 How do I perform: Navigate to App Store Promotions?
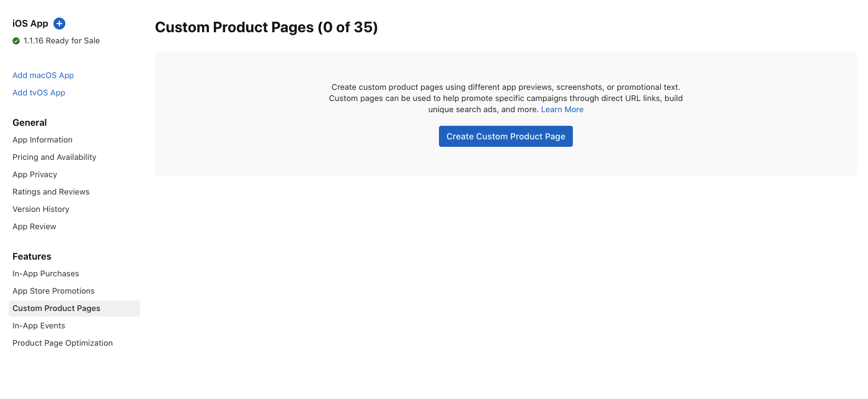pos(53,291)
